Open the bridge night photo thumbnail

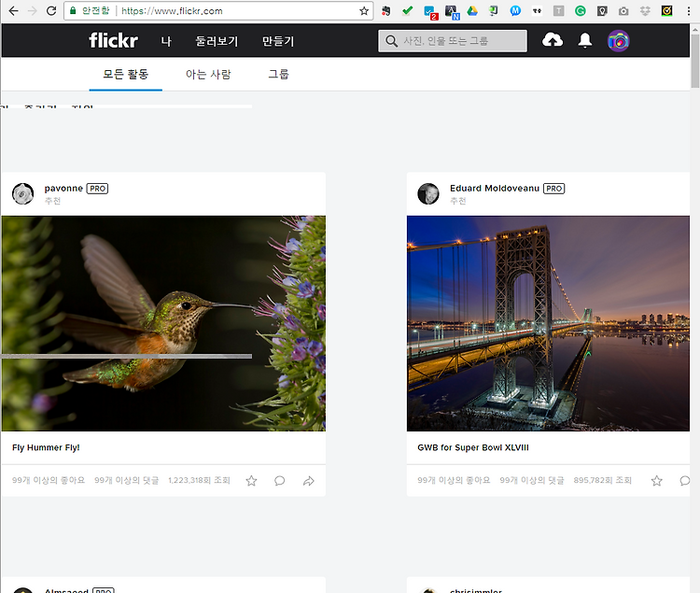(x=548, y=323)
